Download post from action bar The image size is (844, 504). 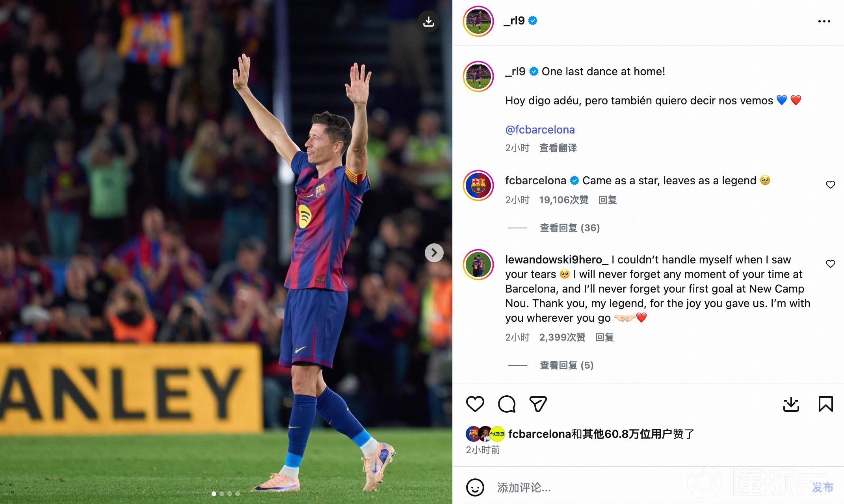coord(791,404)
